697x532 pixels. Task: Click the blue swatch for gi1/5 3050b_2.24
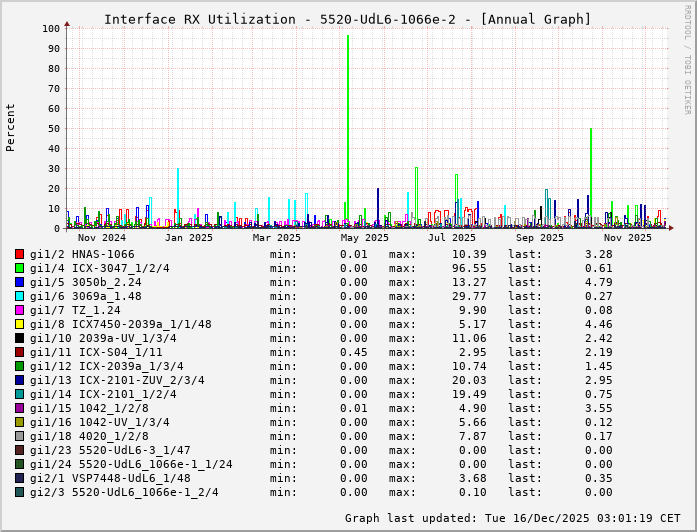[x=19, y=282]
